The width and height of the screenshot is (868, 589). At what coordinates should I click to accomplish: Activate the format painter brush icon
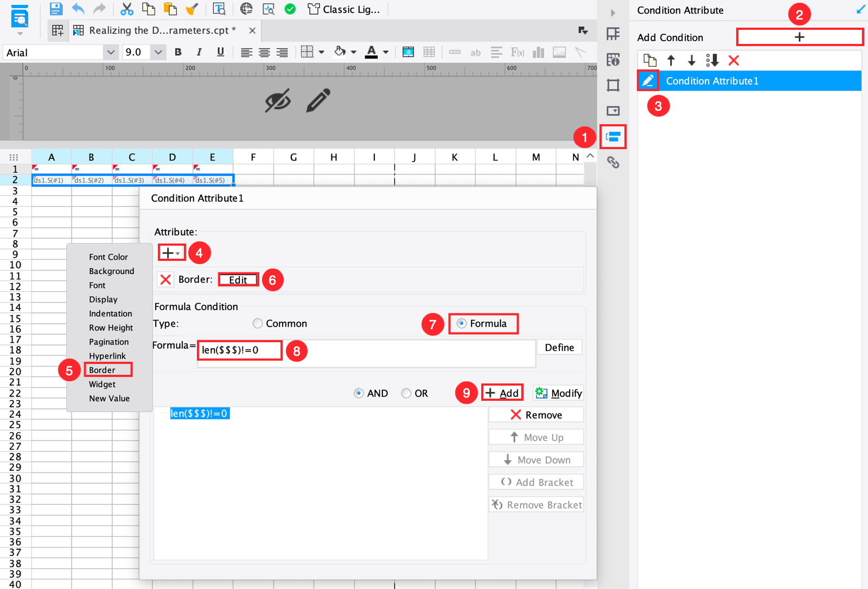coord(192,9)
